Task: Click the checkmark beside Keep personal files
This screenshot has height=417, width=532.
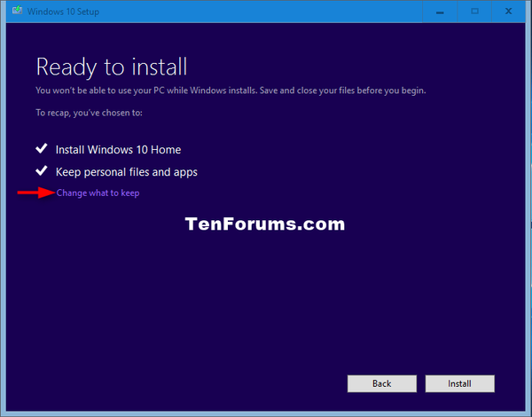Action: tap(40, 171)
